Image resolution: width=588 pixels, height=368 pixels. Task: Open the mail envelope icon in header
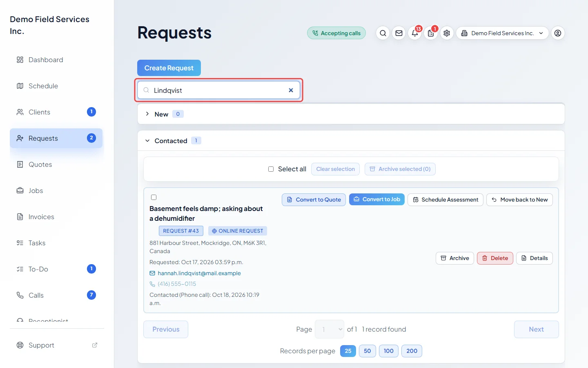399,33
